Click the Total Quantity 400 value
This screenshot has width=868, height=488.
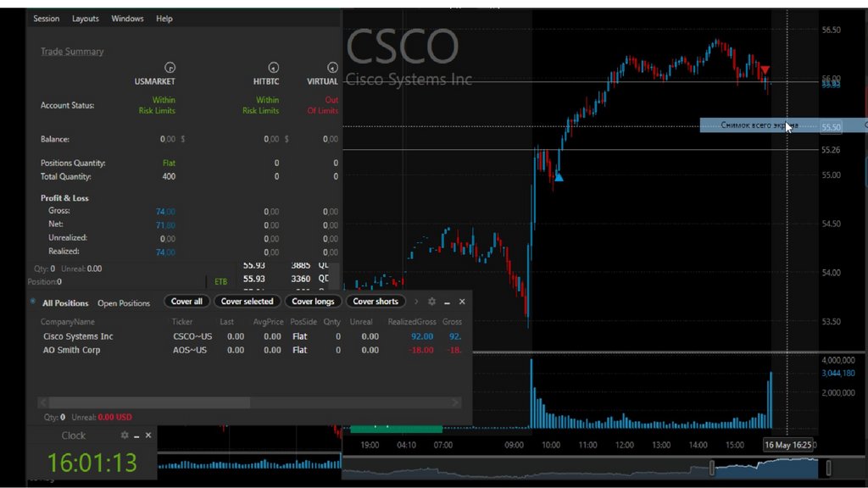pos(169,176)
